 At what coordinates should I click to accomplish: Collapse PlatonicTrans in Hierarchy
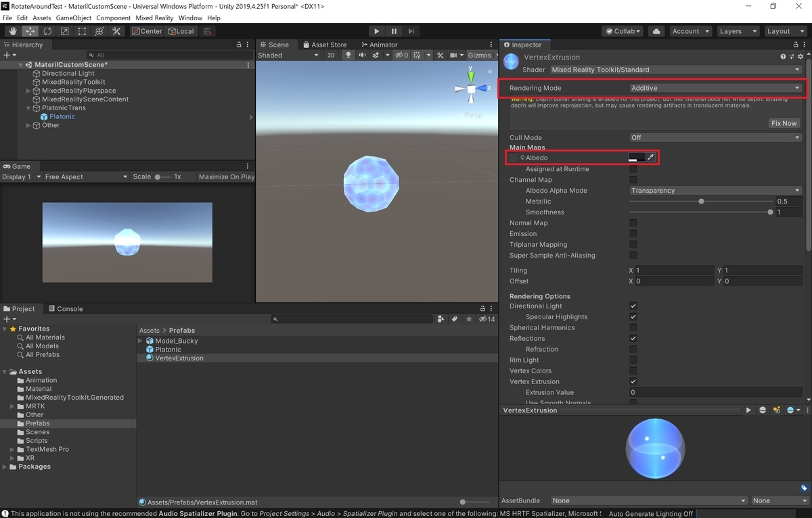click(x=28, y=108)
